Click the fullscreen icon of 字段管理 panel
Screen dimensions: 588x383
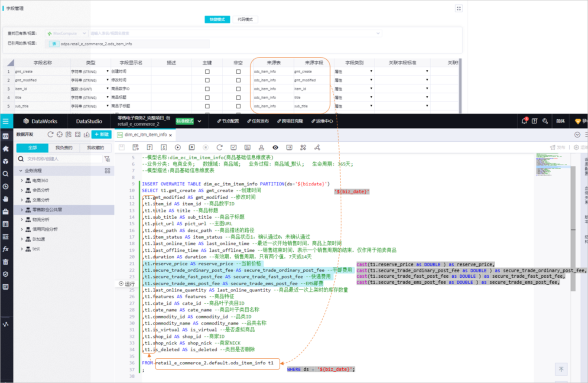459,8
